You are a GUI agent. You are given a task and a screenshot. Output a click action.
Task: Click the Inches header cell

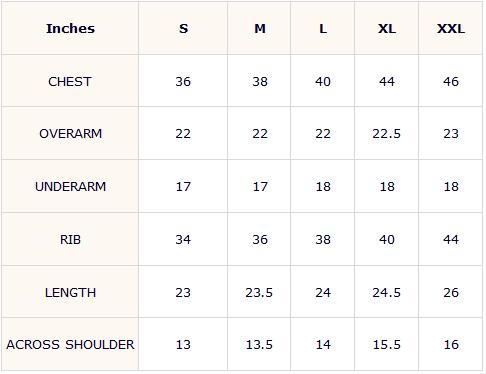pos(70,29)
